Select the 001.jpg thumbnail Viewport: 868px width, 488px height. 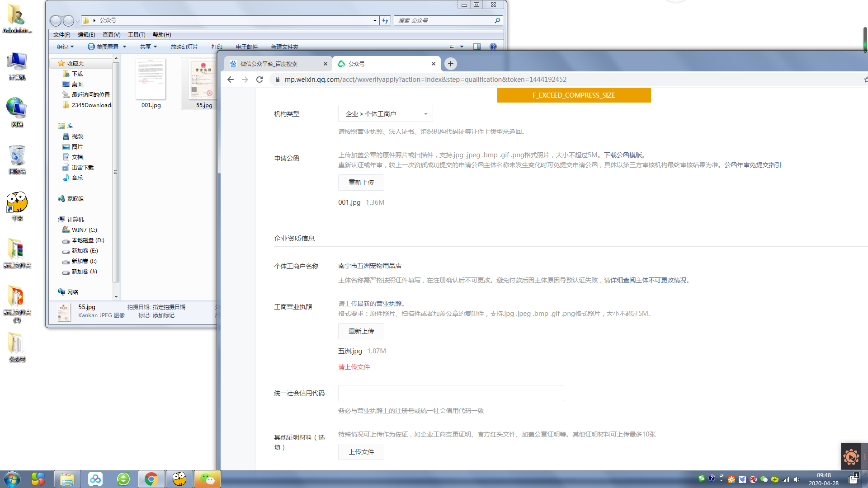[x=151, y=80]
